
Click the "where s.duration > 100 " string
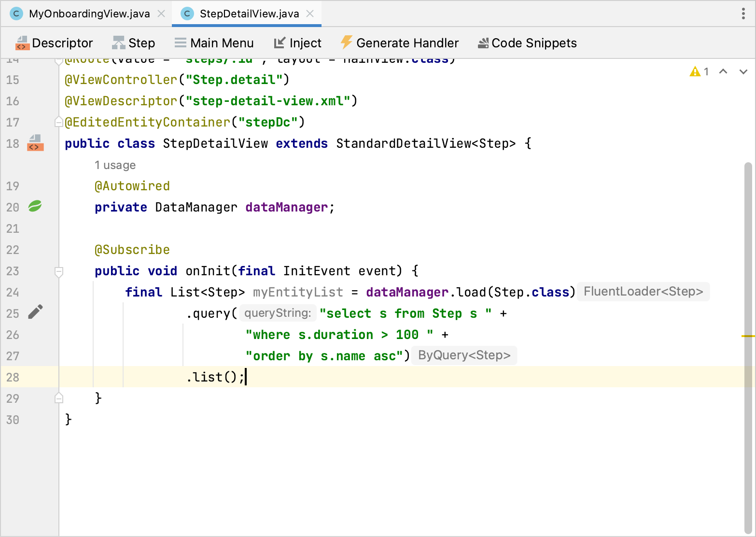tap(339, 335)
